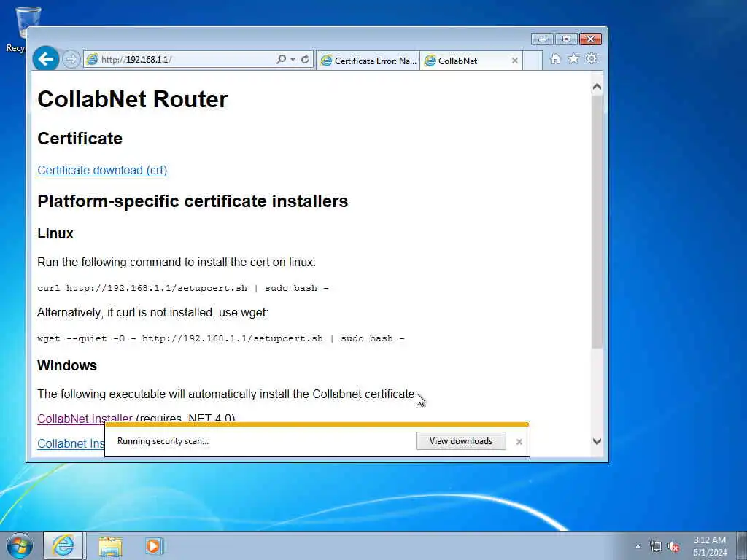Viewport: 747px width, 560px height.
Task: Open Favorites star icon
Action: (x=573, y=59)
